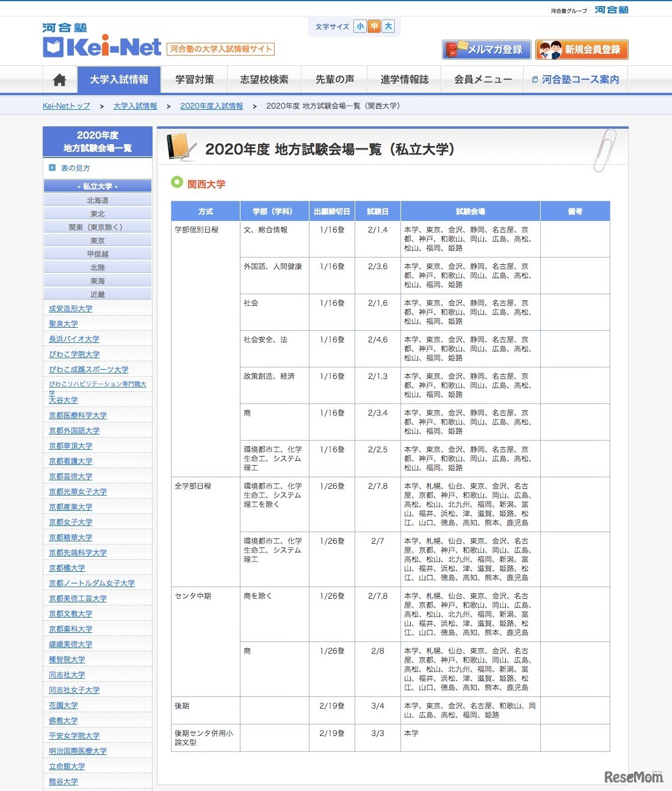Open 同志社大学 link in sidebar
672x791 pixels.
point(67,674)
